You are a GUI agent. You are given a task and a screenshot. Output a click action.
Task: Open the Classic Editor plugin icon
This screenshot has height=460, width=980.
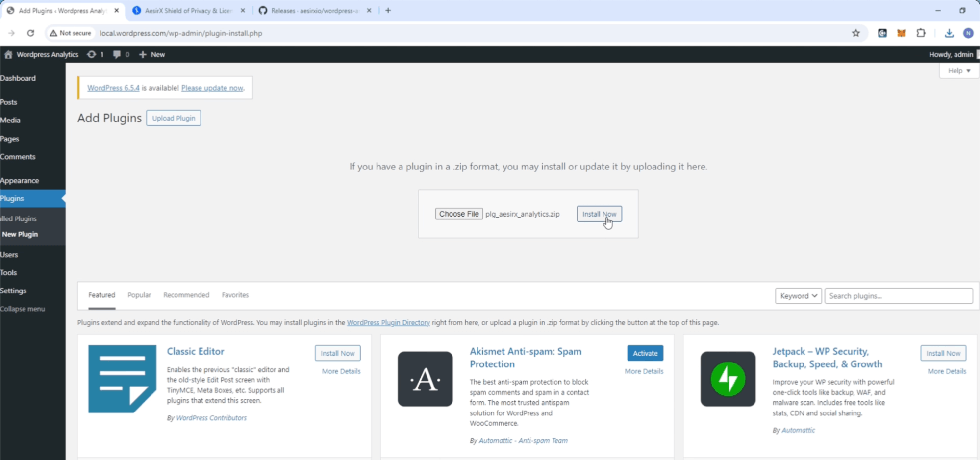(x=122, y=379)
